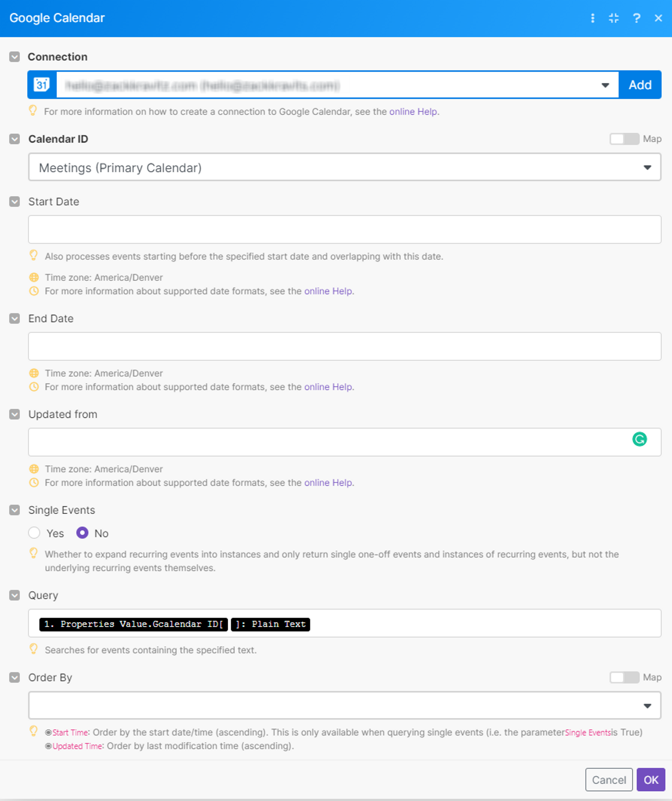Click into the End Date input field
Image resolution: width=672 pixels, height=801 pixels.
point(345,346)
